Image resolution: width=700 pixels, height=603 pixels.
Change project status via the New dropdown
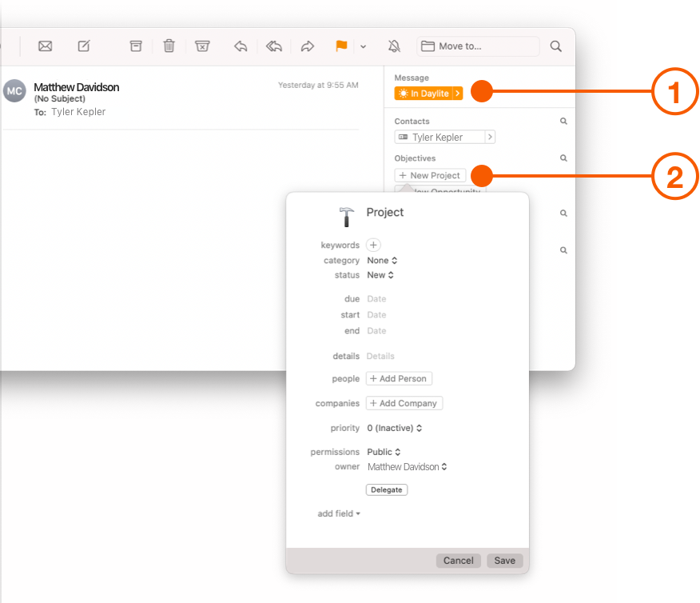[x=380, y=274]
